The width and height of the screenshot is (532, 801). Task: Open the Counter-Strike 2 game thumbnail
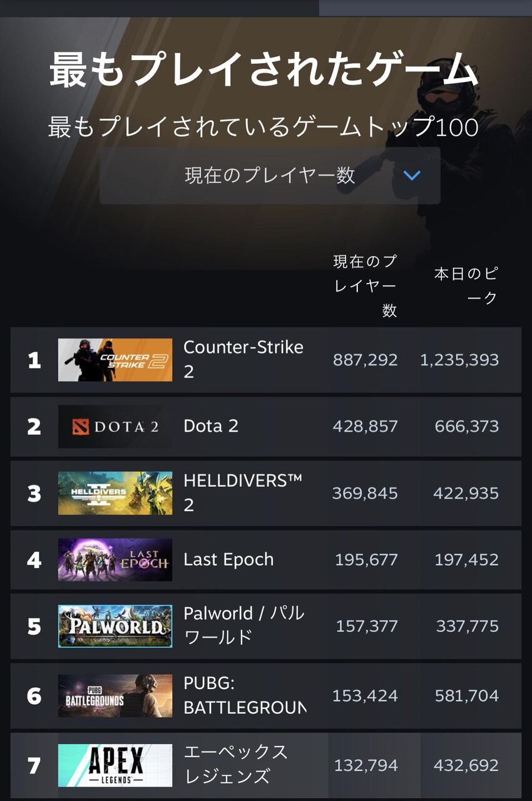coord(115,360)
